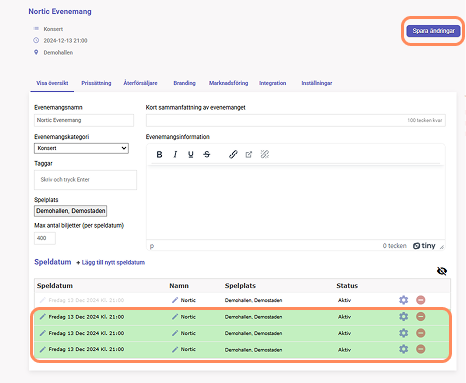Click the Nortic Evenemang page title
466x383 pixels.
tap(60, 11)
